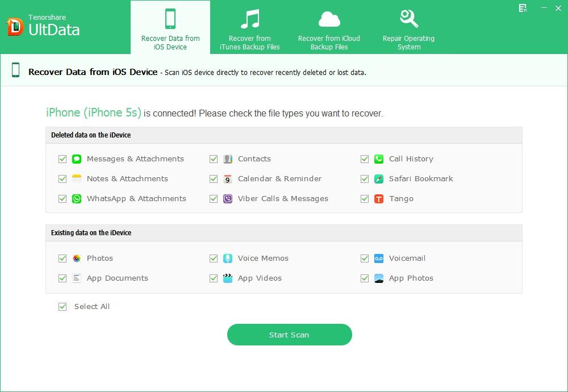Click the Contacts address book icon

[x=227, y=159]
